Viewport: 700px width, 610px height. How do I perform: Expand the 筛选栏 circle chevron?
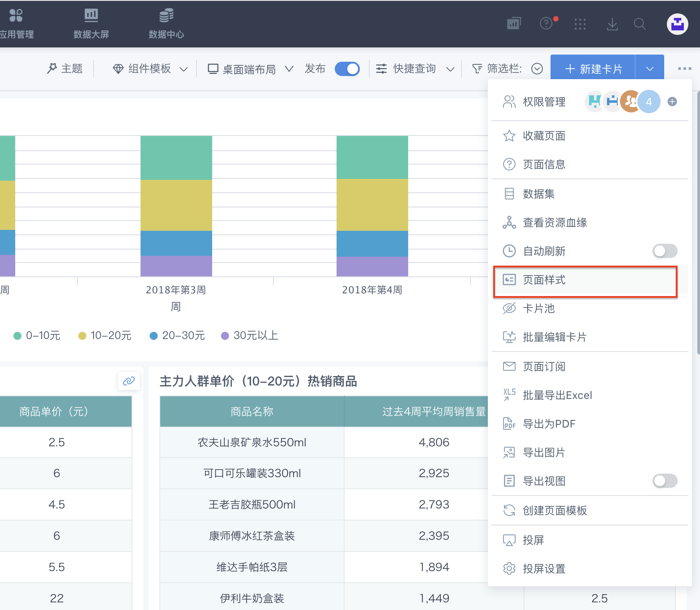pyautogui.click(x=537, y=69)
